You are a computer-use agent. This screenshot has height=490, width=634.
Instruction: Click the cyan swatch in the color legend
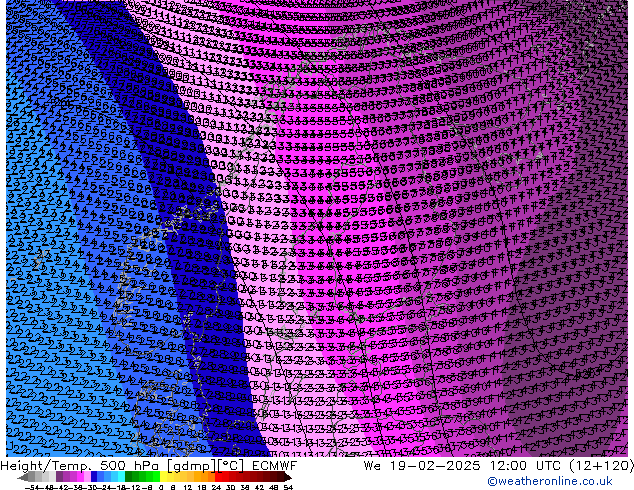(x=121, y=477)
